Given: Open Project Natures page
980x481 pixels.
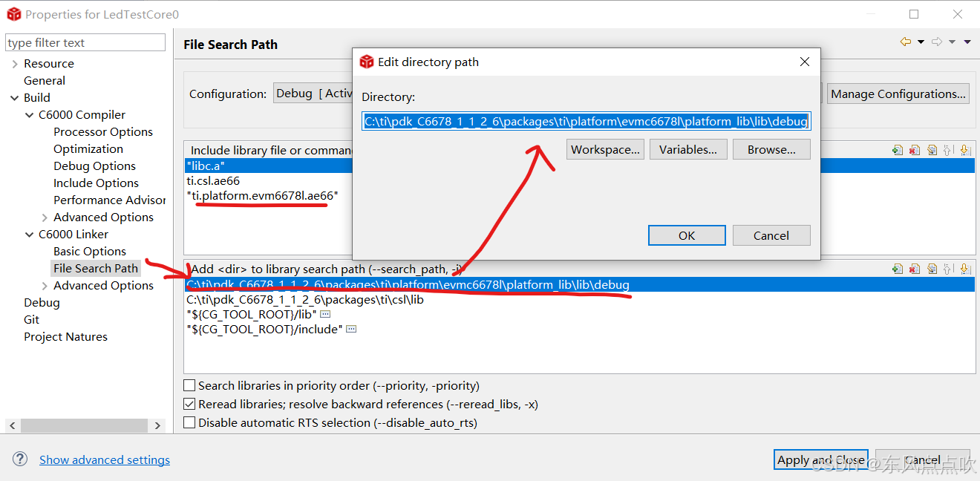Looking at the screenshot, I should pos(65,337).
